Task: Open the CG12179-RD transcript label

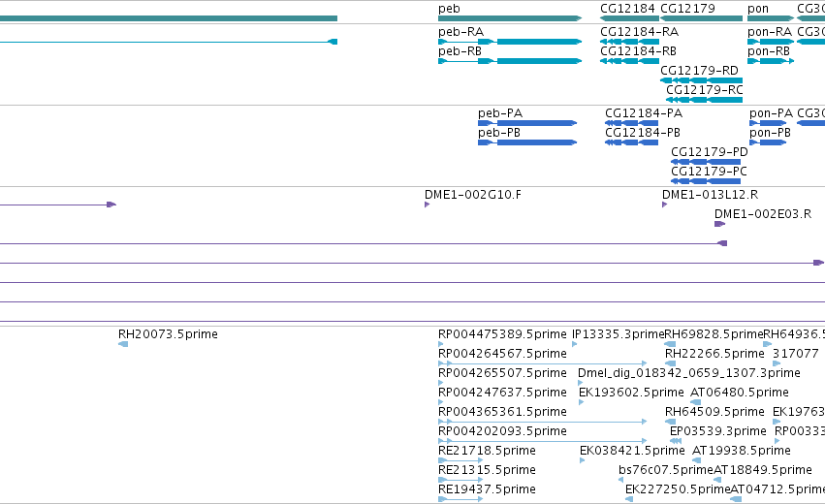Action: click(x=699, y=71)
